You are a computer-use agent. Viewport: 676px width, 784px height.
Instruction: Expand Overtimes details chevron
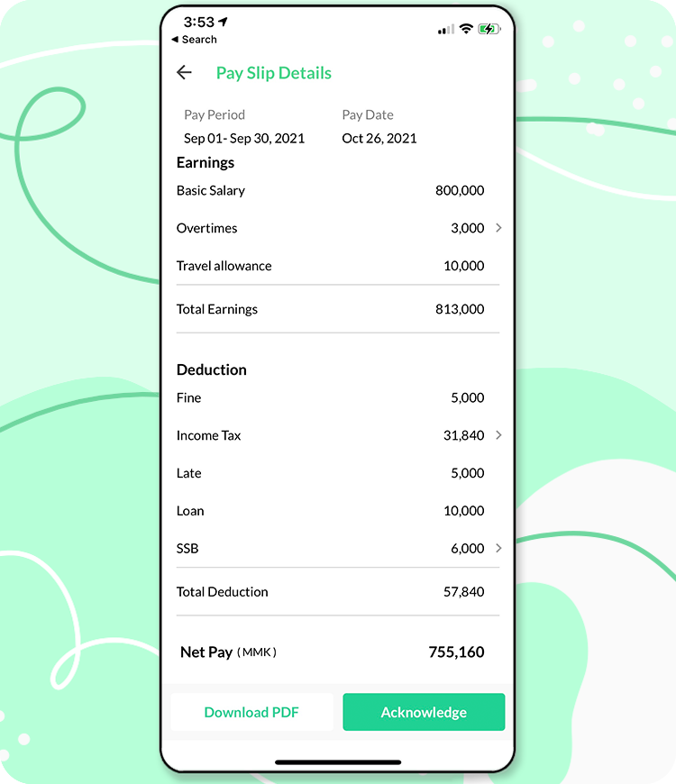coord(498,228)
